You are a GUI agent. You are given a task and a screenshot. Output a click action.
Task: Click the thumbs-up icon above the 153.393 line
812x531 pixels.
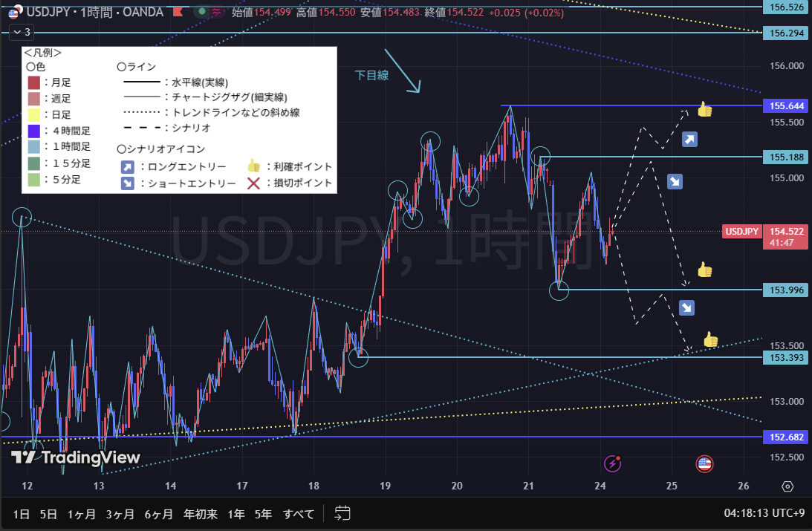[710, 340]
